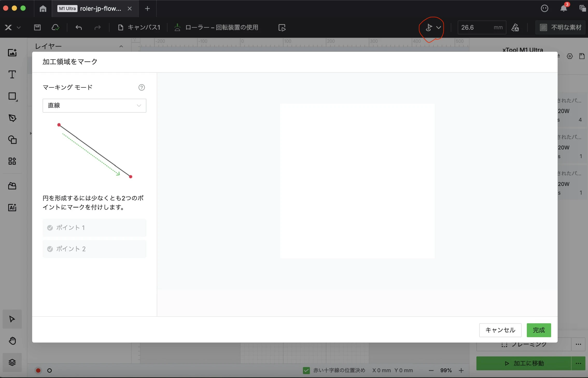Click 加工に移動 button
The height and width of the screenshot is (378, 588).
[x=524, y=363]
